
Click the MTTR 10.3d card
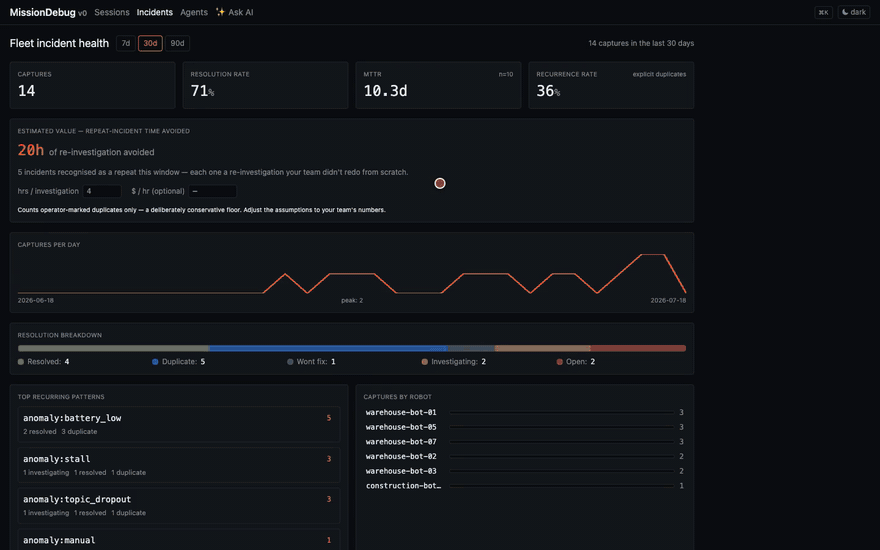click(438, 85)
